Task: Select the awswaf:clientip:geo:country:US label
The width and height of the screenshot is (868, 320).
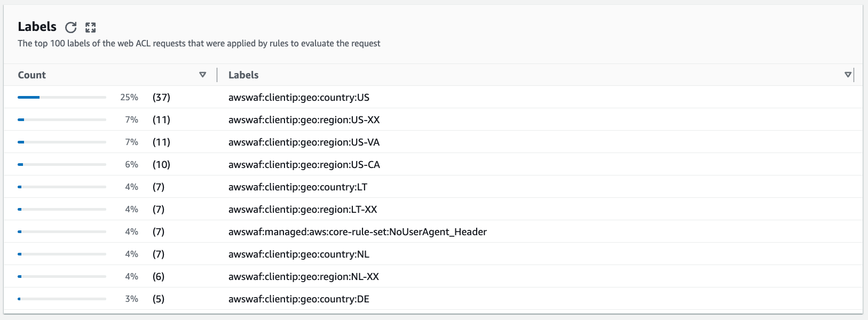Action: point(298,98)
